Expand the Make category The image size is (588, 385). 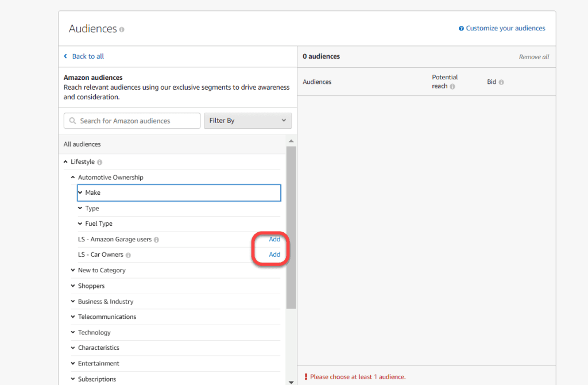[x=80, y=192]
